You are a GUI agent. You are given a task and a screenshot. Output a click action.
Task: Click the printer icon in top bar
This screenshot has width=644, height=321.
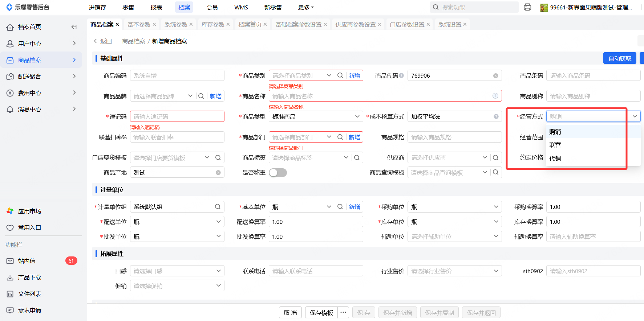(x=527, y=7)
